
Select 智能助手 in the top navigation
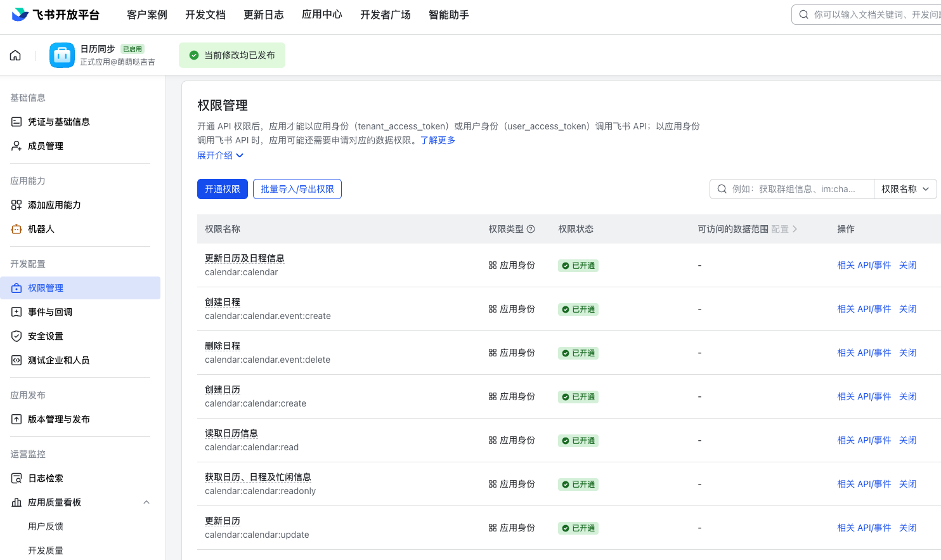coord(448,14)
